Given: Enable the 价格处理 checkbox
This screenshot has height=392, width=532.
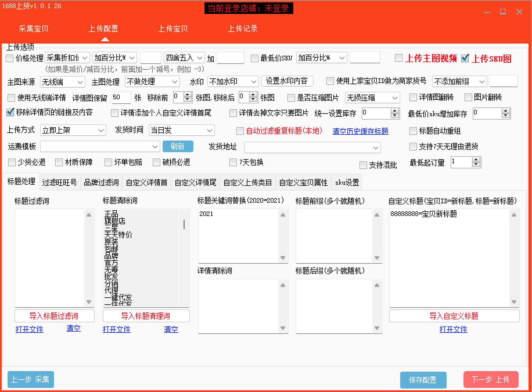Looking at the screenshot, I should click(x=10, y=58).
